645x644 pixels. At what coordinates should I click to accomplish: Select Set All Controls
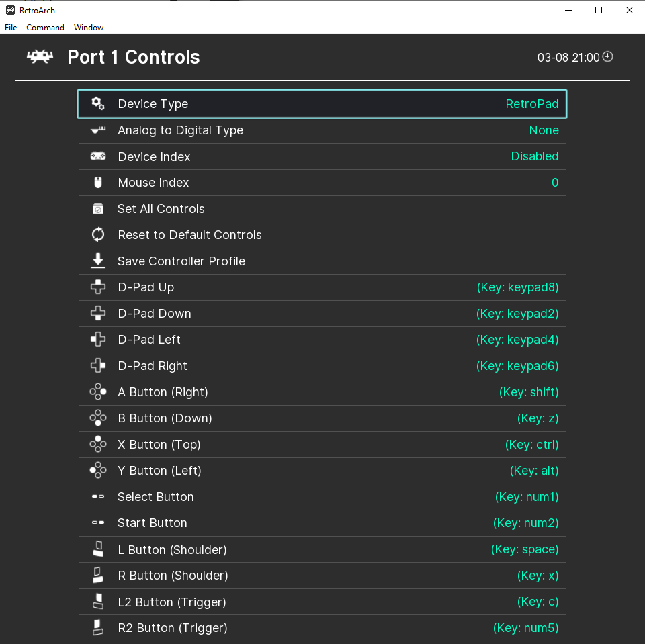click(x=322, y=208)
